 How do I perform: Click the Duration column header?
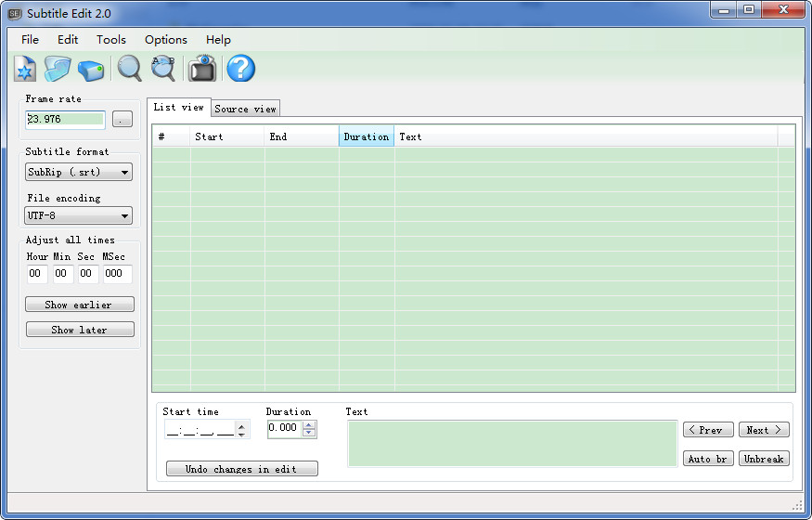coord(366,136)
